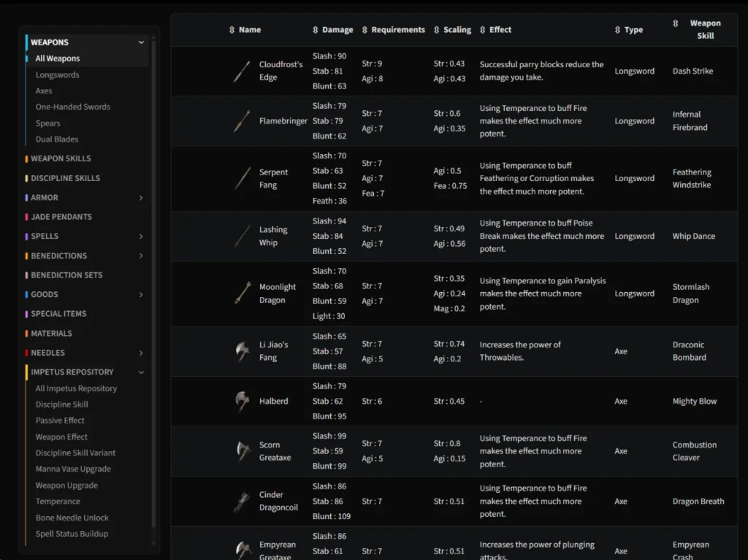The height and width of the screenshot is (560, 748).
Task: Expand the Spells sidebar category
Action: tap(141, 237)
